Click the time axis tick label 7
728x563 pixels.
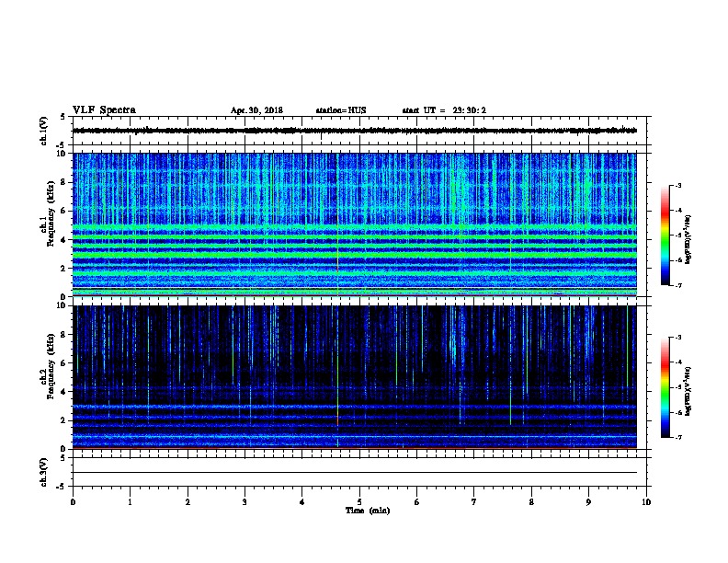click(474, 502)
